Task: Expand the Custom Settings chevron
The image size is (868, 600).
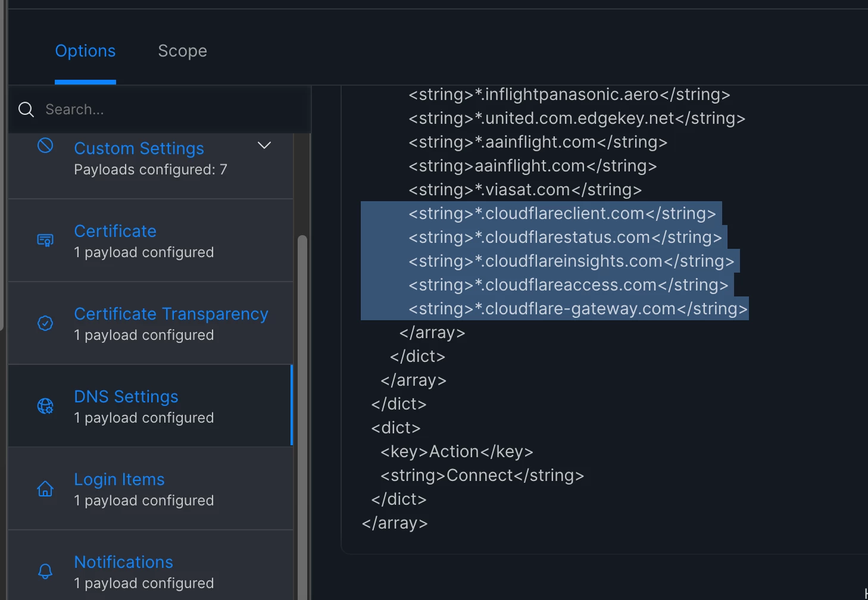Action: pos(264,145)
